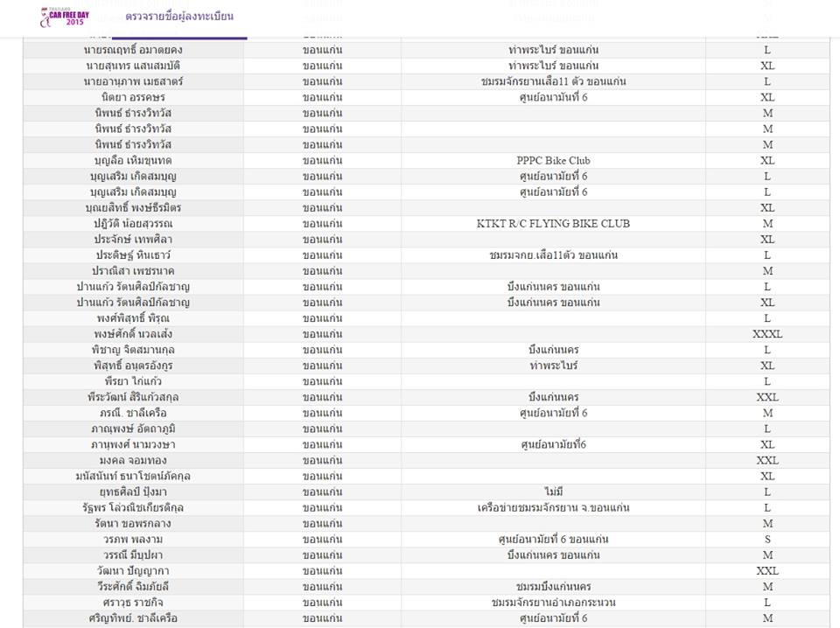Screen dimensions: 840x628
Task: Select the name ปฏิวัติ น้อยสุวรรณ
Action: point(133,224)
